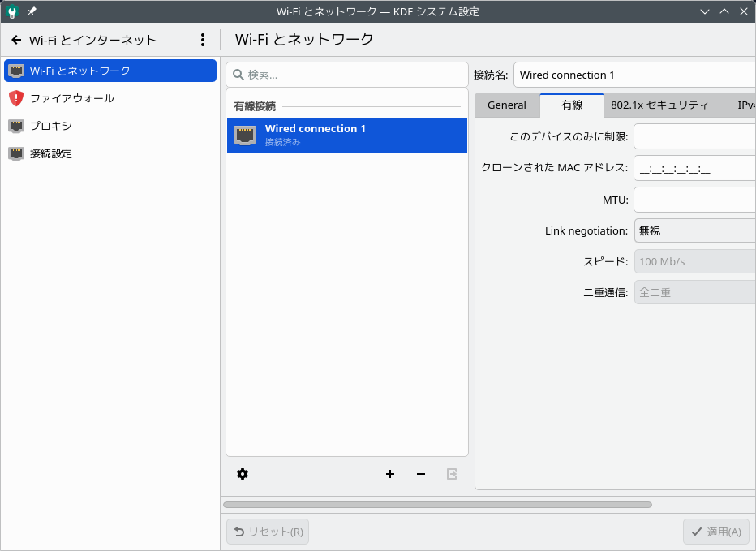The width and height of the screenshot is (756, 551).
Task: Minimize the window using the down chevron
Action: [705, 11]
